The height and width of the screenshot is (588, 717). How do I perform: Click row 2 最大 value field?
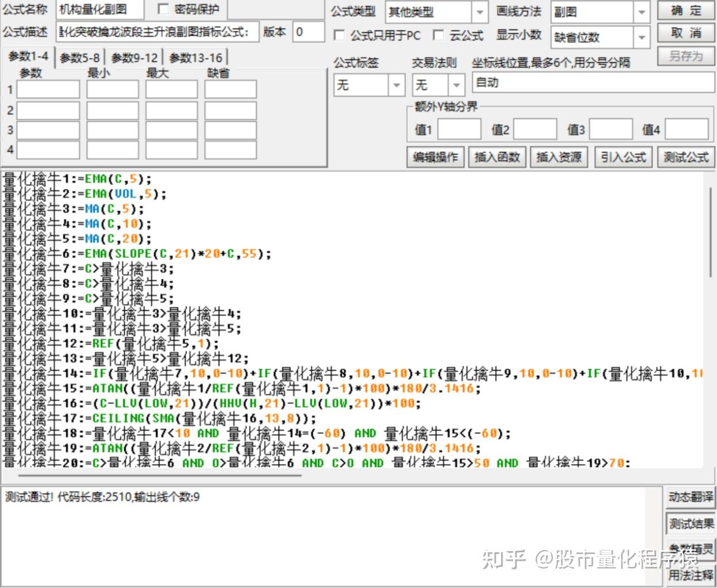tap(171, 110)
